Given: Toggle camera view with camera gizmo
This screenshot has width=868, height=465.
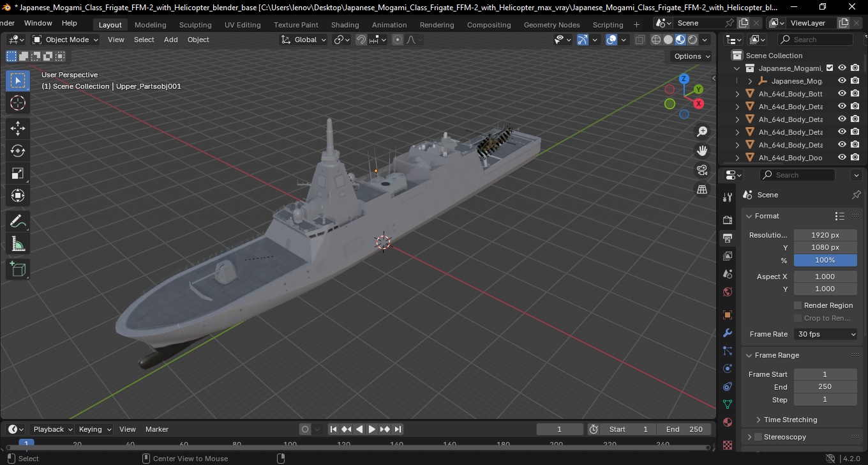Looking at the screenshot, I should 702,170.
